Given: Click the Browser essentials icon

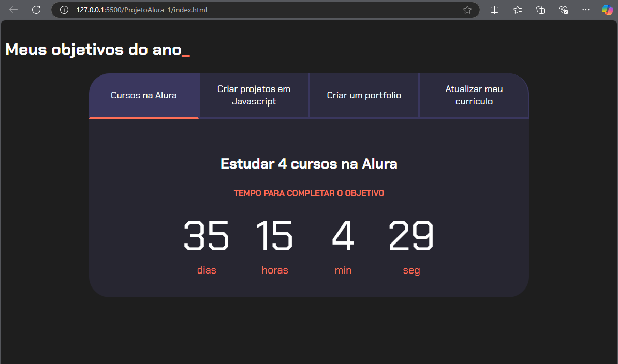Looking at the screenshot, I should [x=563, y=9].
